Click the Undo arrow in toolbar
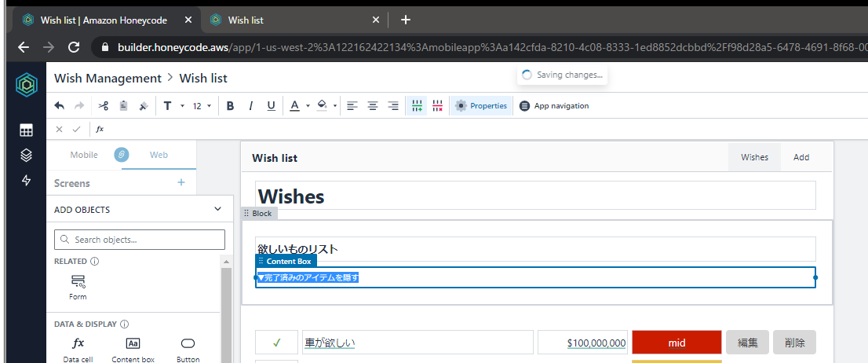Screen dimensions: 868x363 tap(60, 106)
